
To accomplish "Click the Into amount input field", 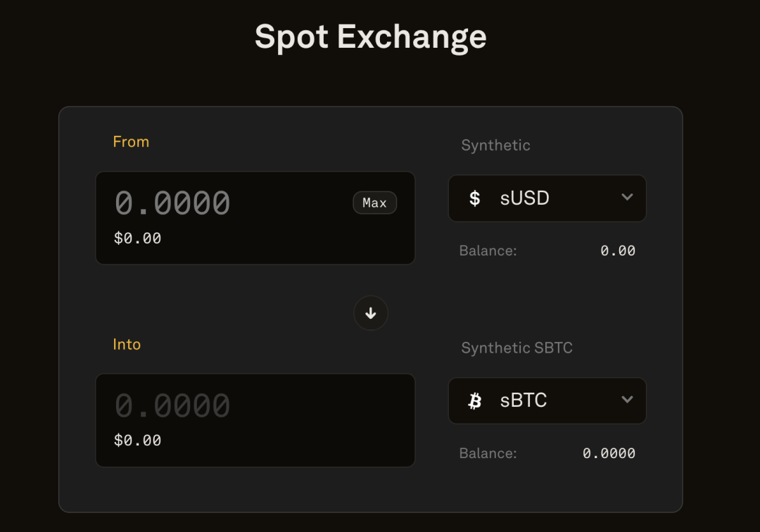I will [211, 405].
